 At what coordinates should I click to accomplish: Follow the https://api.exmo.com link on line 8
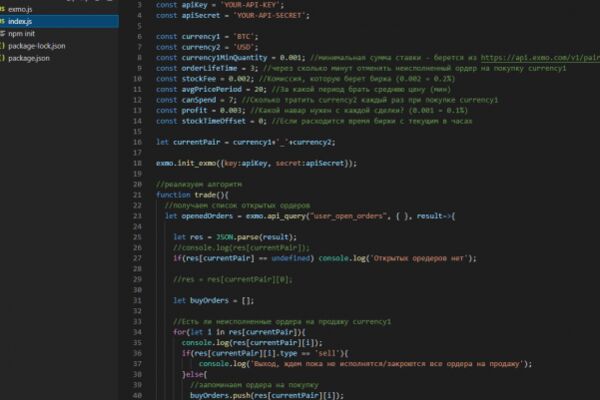click(x=540, y=57)
